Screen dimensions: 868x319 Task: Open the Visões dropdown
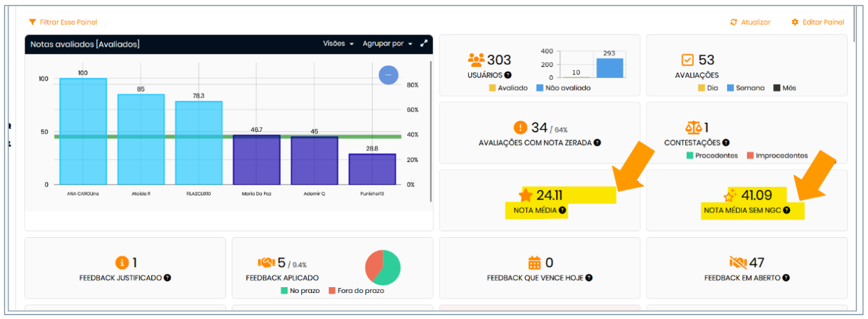point(338,44)
